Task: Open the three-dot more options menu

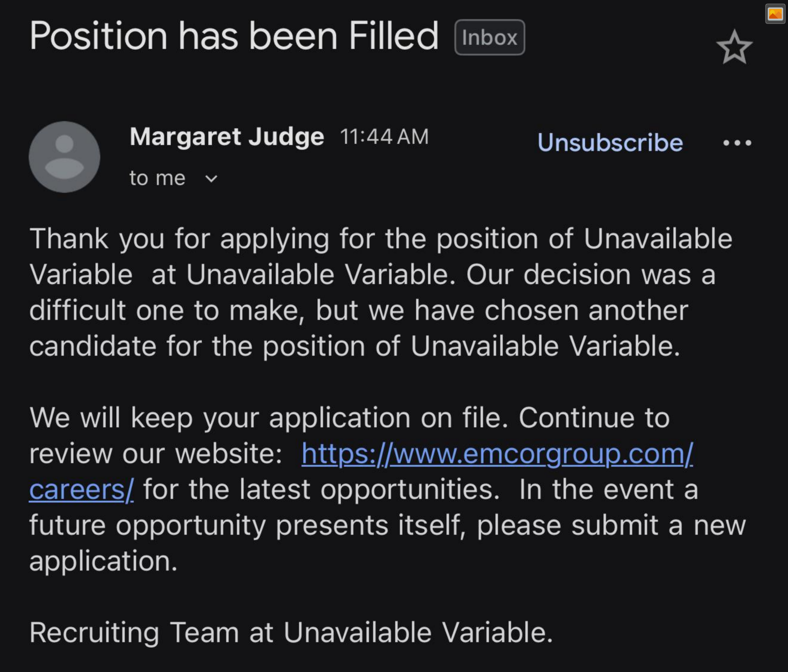Action: [737, 143]
